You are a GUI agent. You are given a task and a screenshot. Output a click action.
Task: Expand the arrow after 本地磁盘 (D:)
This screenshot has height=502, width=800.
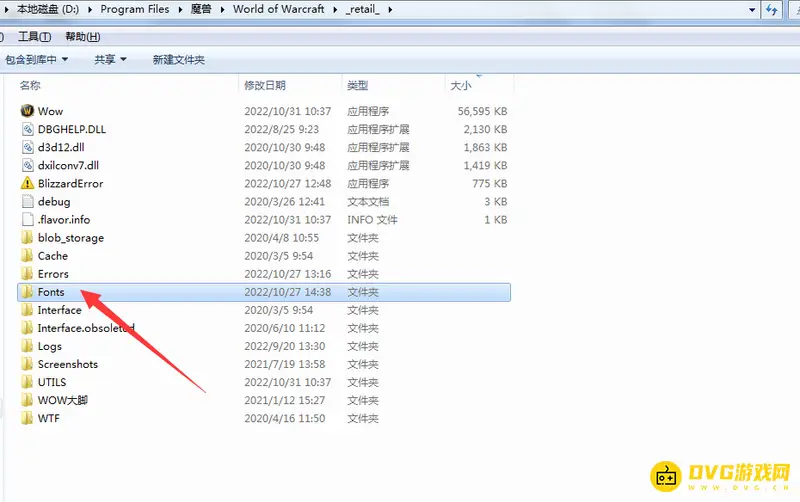[90, 9]
